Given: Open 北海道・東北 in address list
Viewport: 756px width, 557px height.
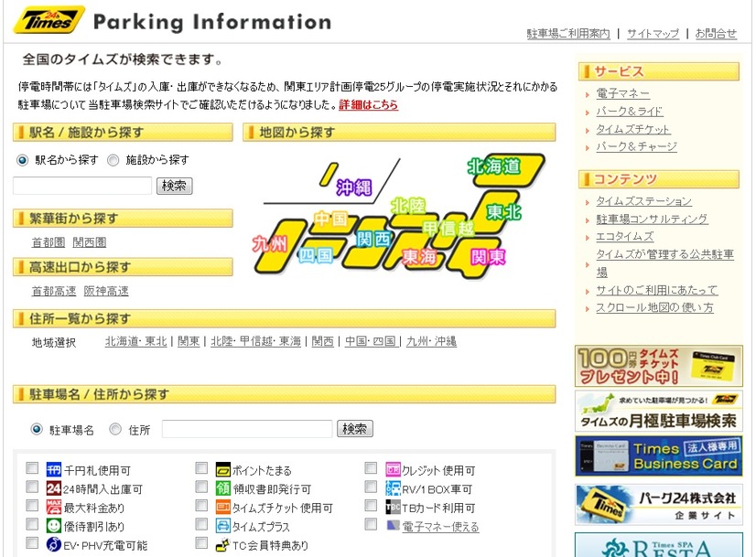Looking at the screenshot, I should point(136,341).
